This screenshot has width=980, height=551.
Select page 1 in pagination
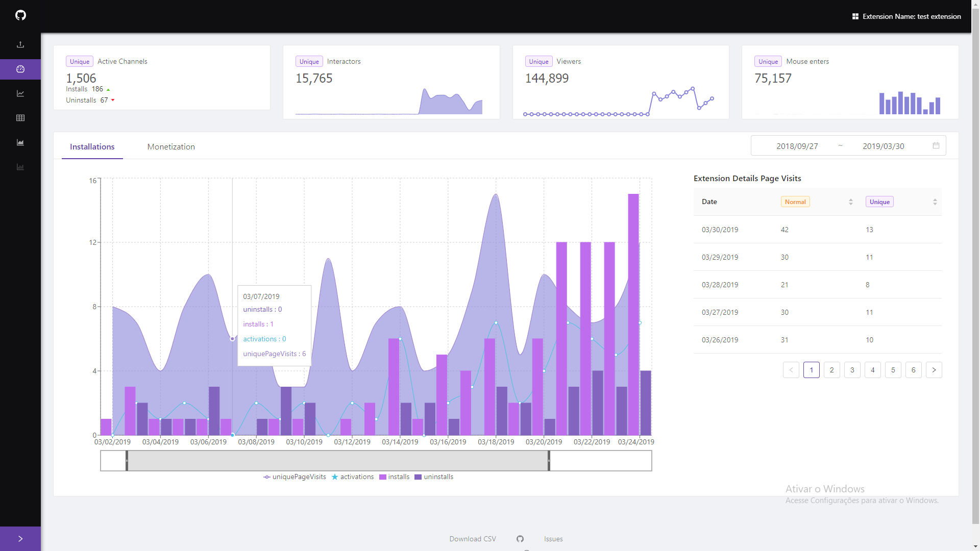coord(812,370)
